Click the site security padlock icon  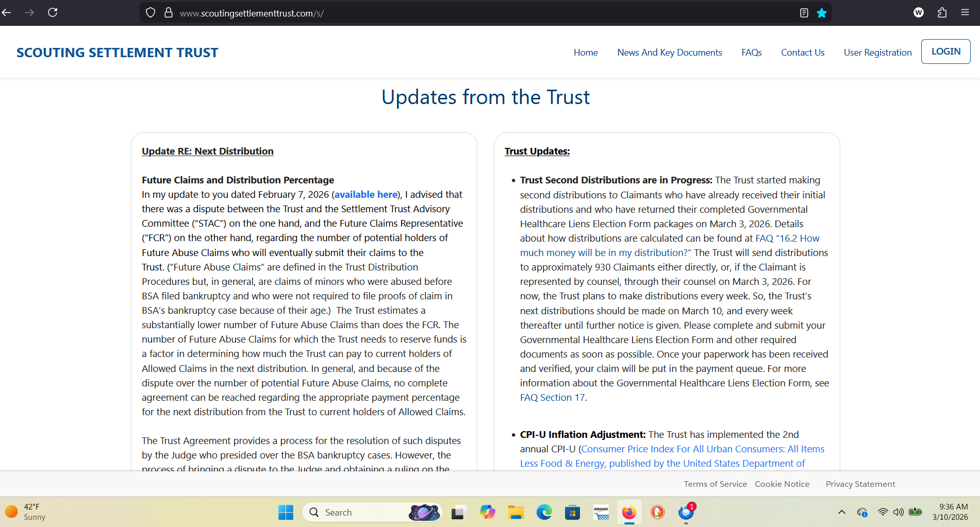tap(168, 13)
